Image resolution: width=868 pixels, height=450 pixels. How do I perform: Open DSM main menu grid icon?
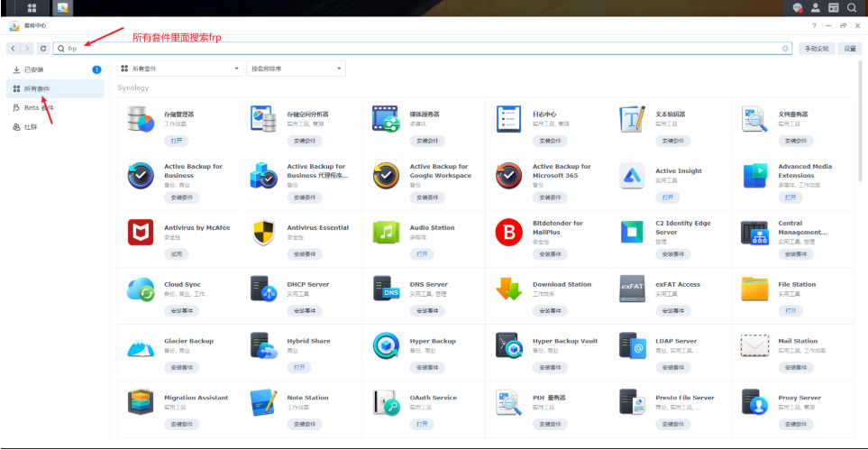(32, 7)
